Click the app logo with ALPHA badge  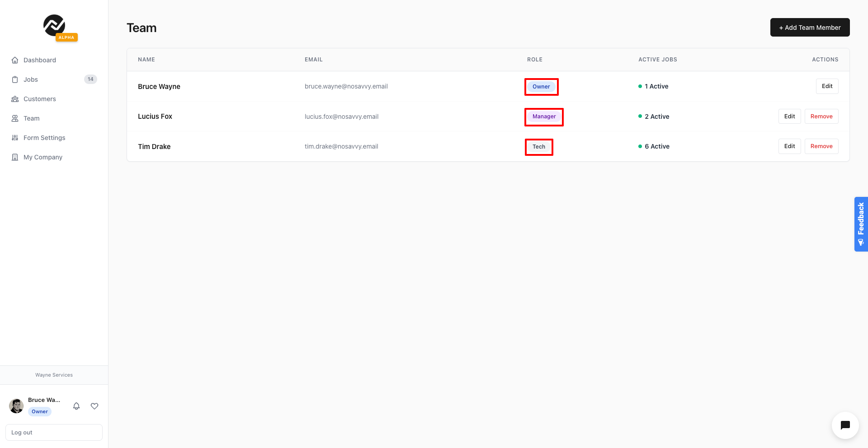pos(55,26)
